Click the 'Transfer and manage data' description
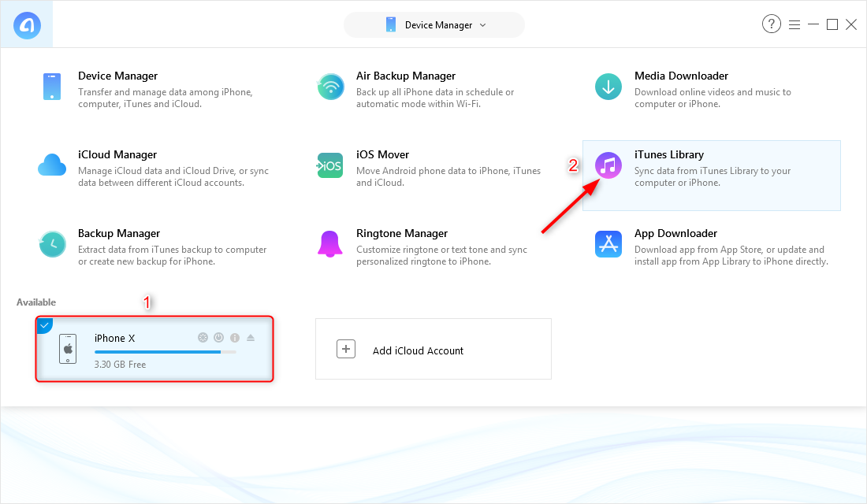 [166, 98]
